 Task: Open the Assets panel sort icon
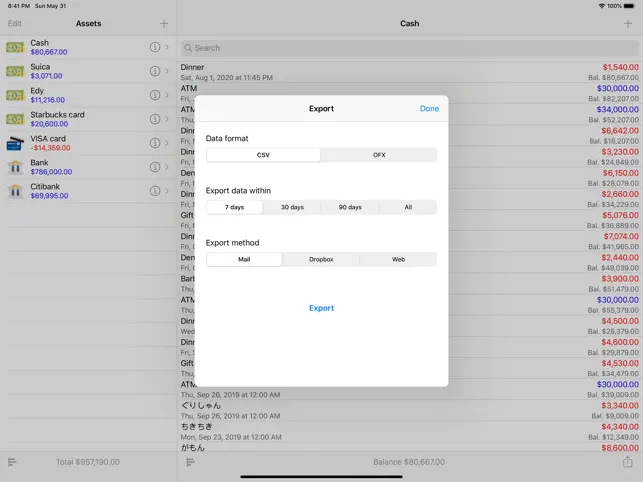click(12, 462)
